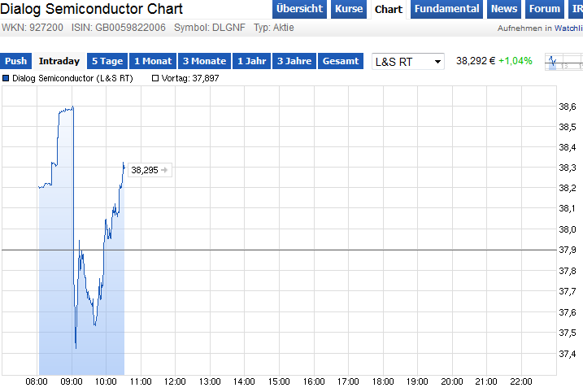Viewport: 583px width, 392px height.
Task: Click the +1,04% change value
Action: click(516, 61)
